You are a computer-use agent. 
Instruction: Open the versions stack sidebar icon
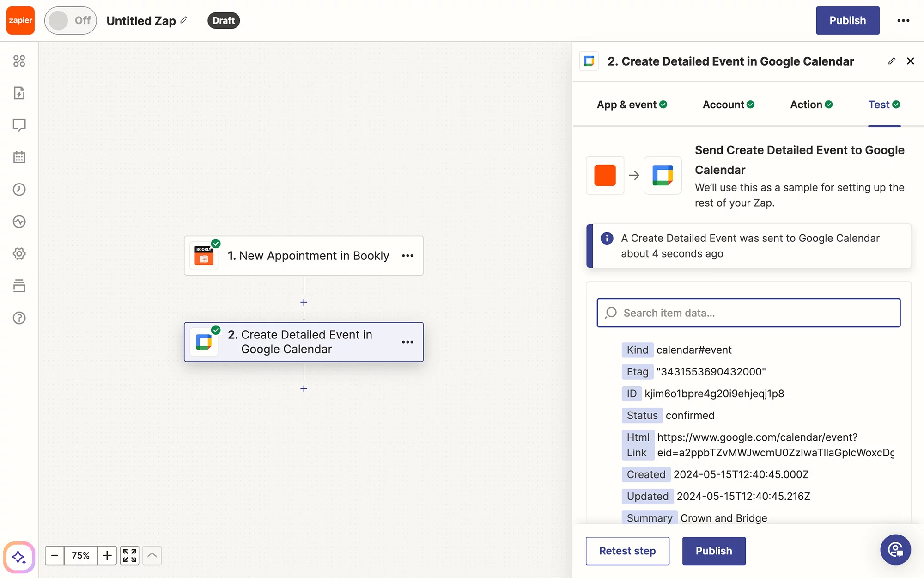tap(19, 286)
